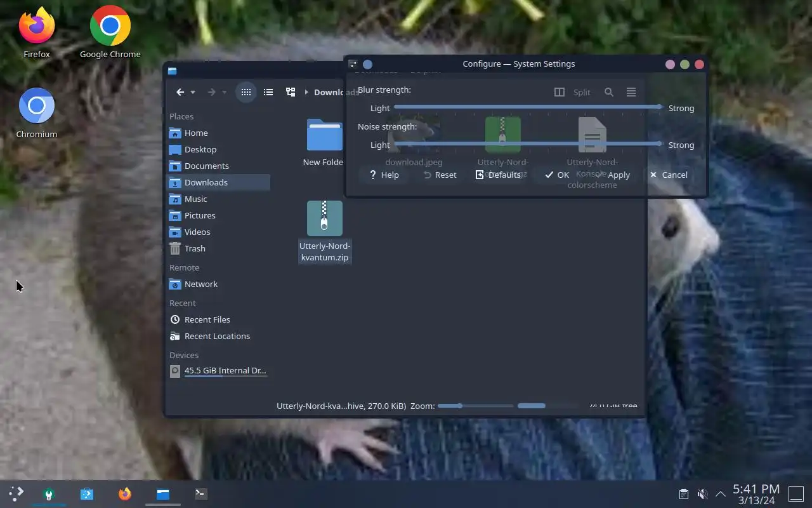Click Help button in Configure dialog
This screenshot has height=508, width=812.
pyautogui.click(x=384, y=175)
